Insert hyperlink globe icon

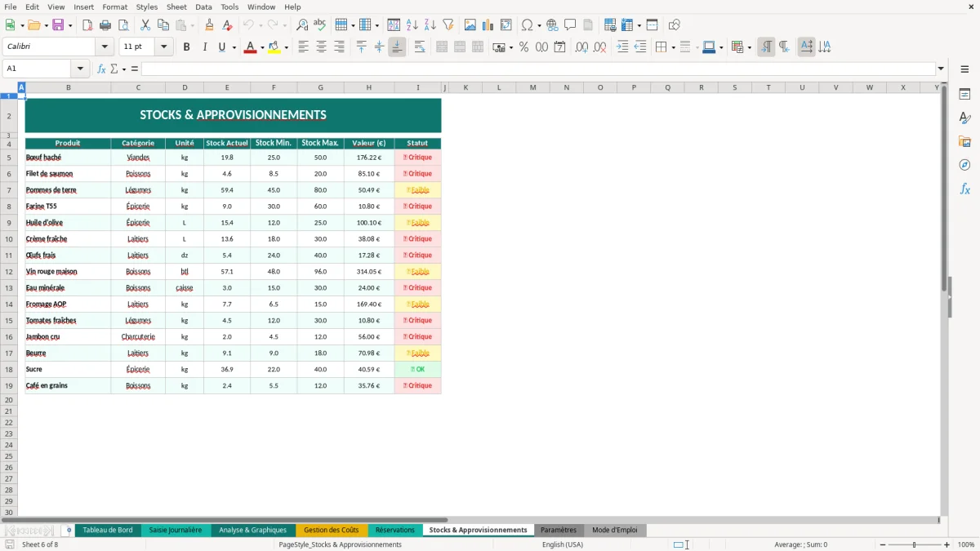tap(553, 25)
